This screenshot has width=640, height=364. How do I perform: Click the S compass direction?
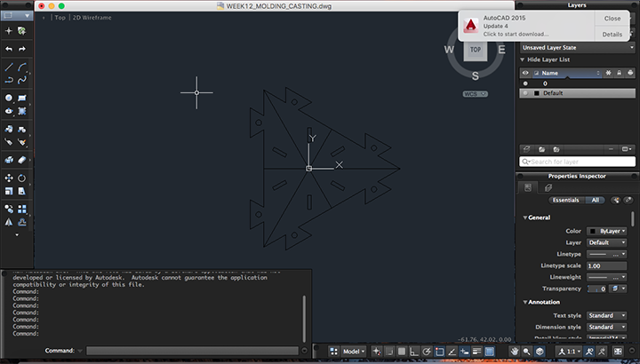tap(475, 75)
